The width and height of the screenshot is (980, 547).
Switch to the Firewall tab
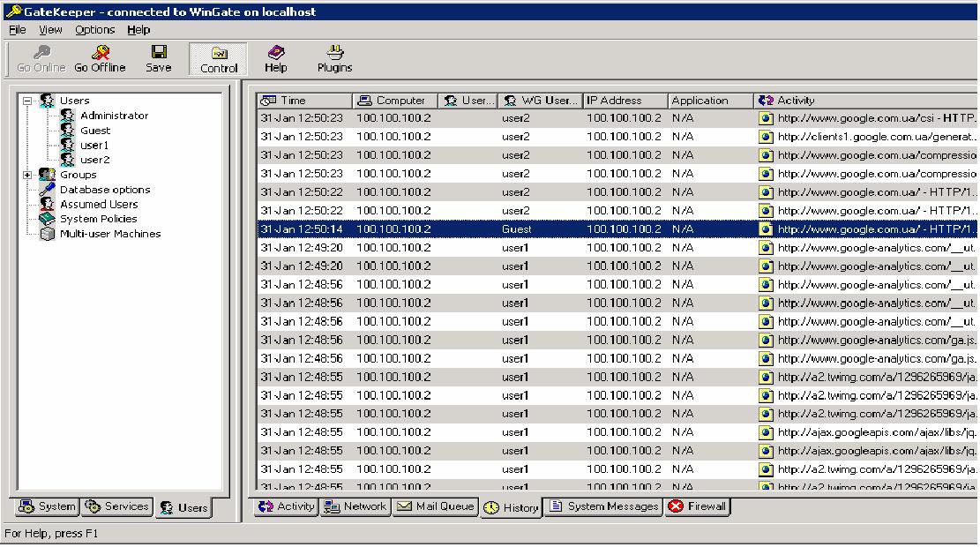(697, 506)
